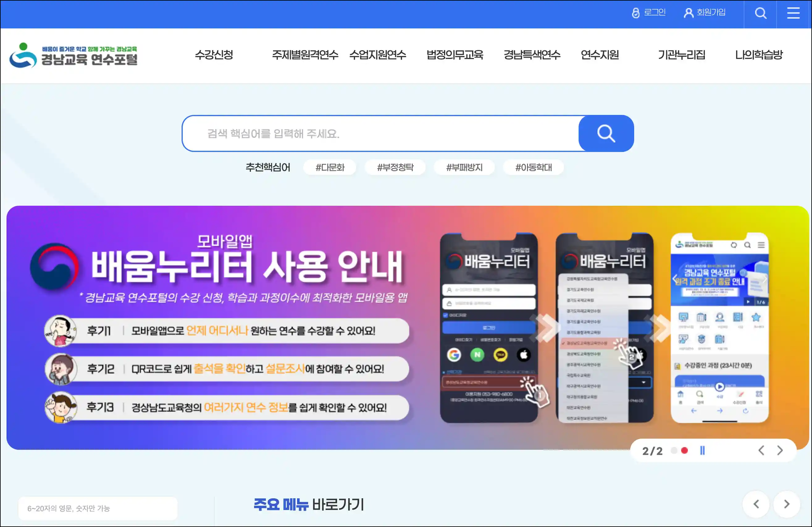Open the 법정의무교육 menu
Viewport: 812px width, 527px height.
[x=455, y=55]
